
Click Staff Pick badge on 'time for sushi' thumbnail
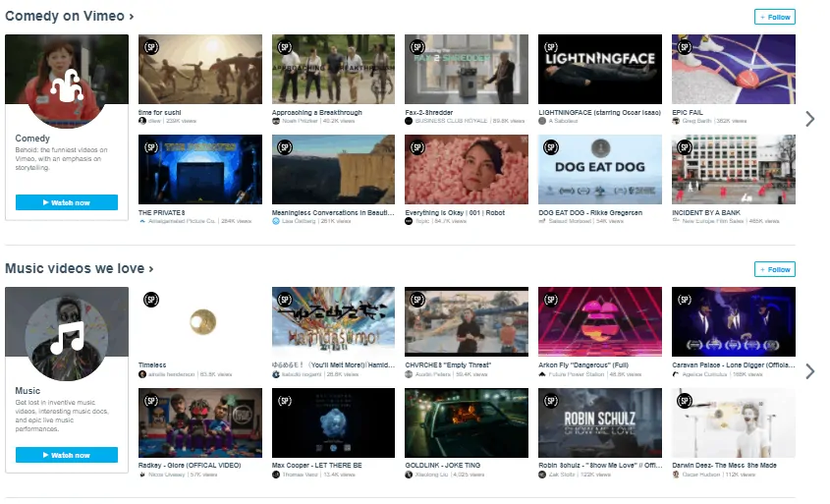click(x=151, y=46)
